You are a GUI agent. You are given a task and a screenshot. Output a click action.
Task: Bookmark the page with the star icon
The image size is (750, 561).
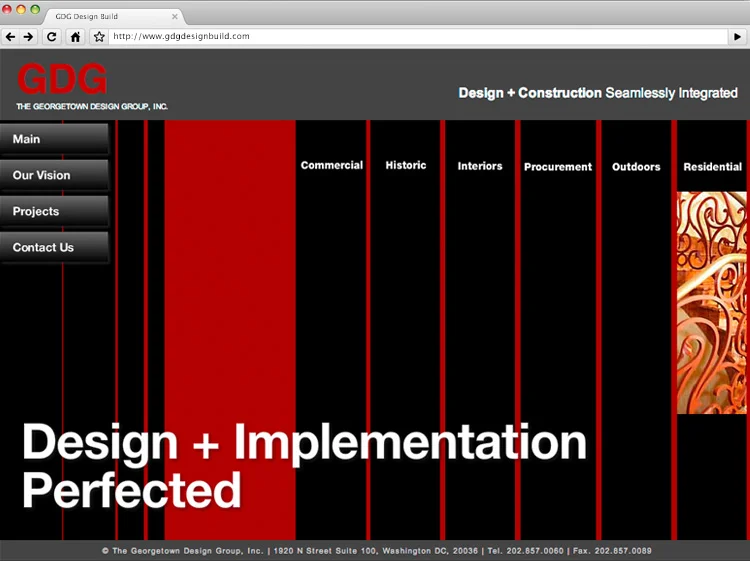[x=99, y=36]
